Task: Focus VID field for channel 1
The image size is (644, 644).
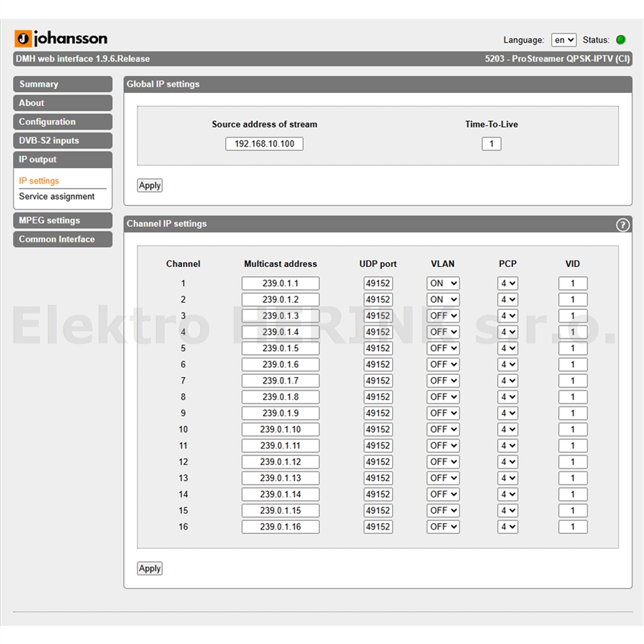Action: 572,283
